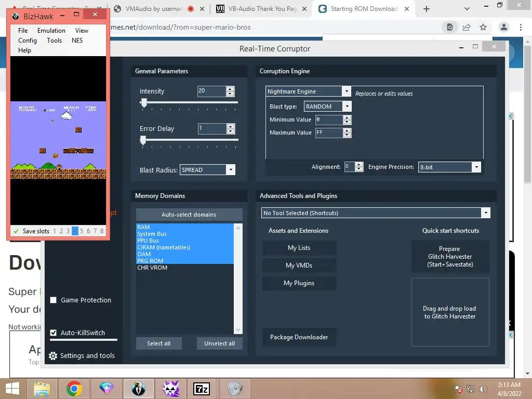This screenshot has width=532, height=399.
Task: Open BizHawk NES menu
Action: point(77,41)
